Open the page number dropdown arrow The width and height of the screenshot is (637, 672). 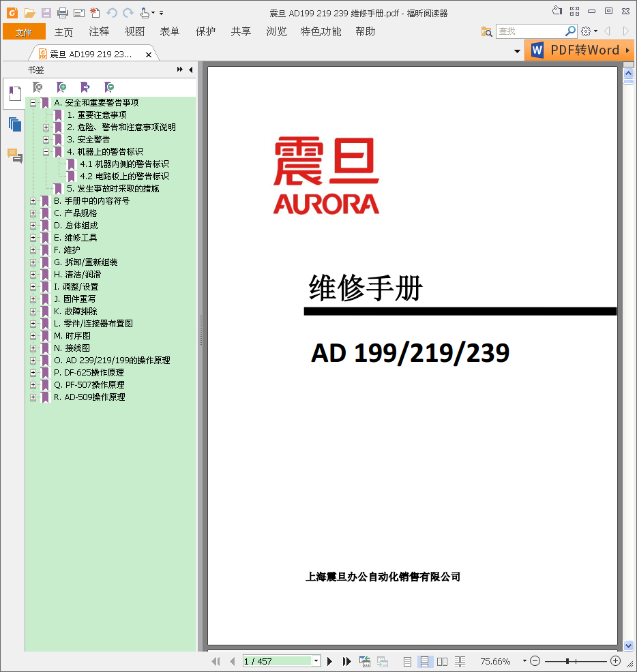tap(316, 661)
